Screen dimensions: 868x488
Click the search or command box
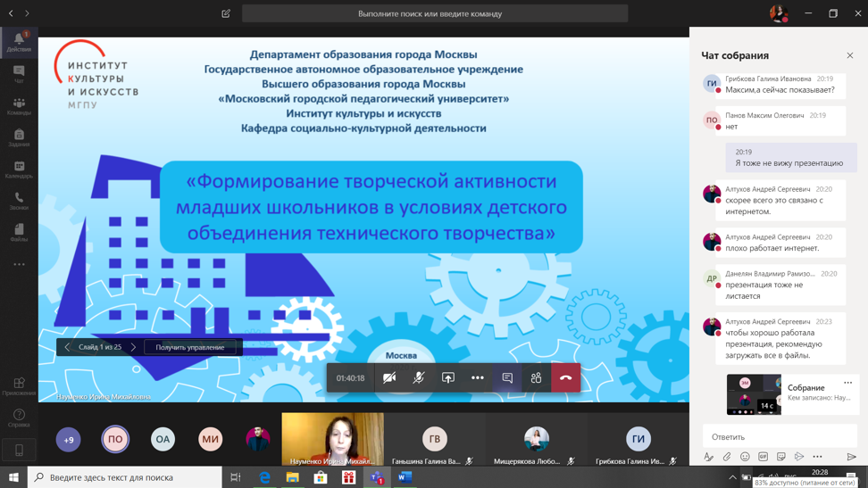tap(435, 13)
